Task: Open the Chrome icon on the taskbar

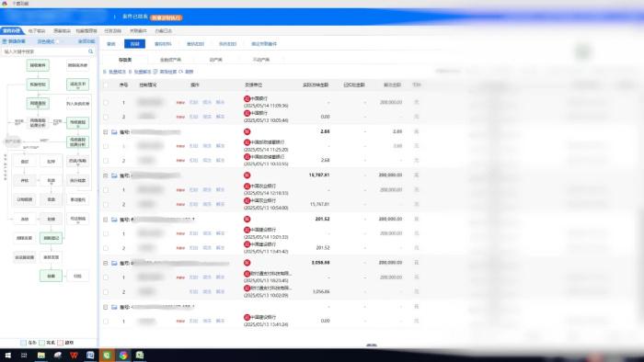Action: pos(123,355)
